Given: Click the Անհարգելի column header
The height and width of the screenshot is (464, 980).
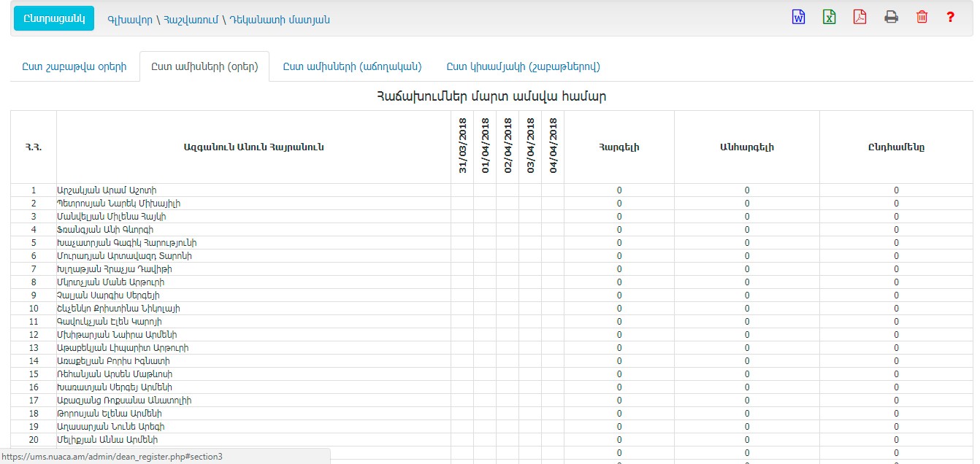Looking at the screenshot, I should click(746, 147).
